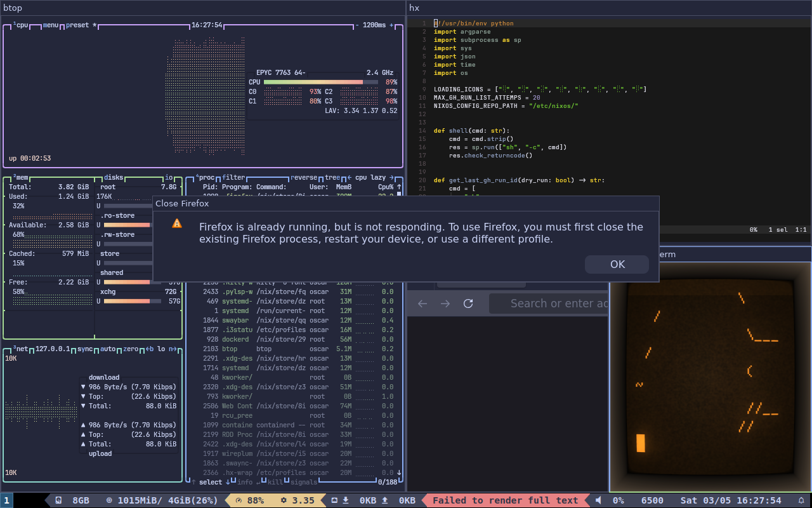Click signals in the proc footer

tap(304, 483)
